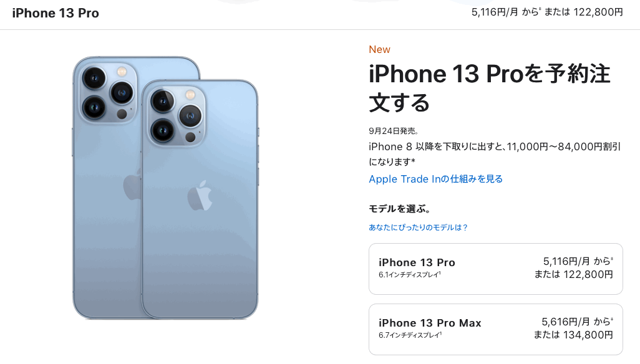The image size is (640, 364).
Task: Click the iPhone 13 Pro title in header bar
Action: [x=56, y=13]
